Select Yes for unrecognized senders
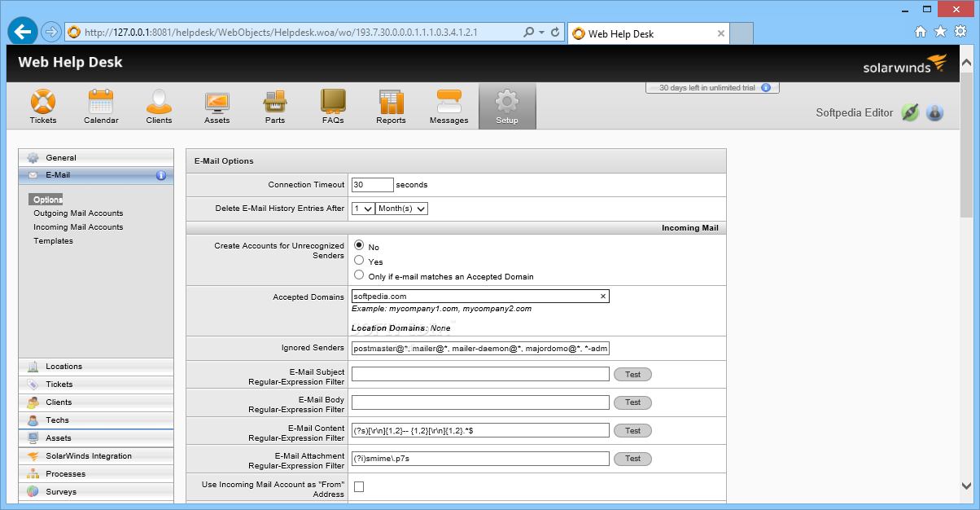 click(x=359, y=260)
